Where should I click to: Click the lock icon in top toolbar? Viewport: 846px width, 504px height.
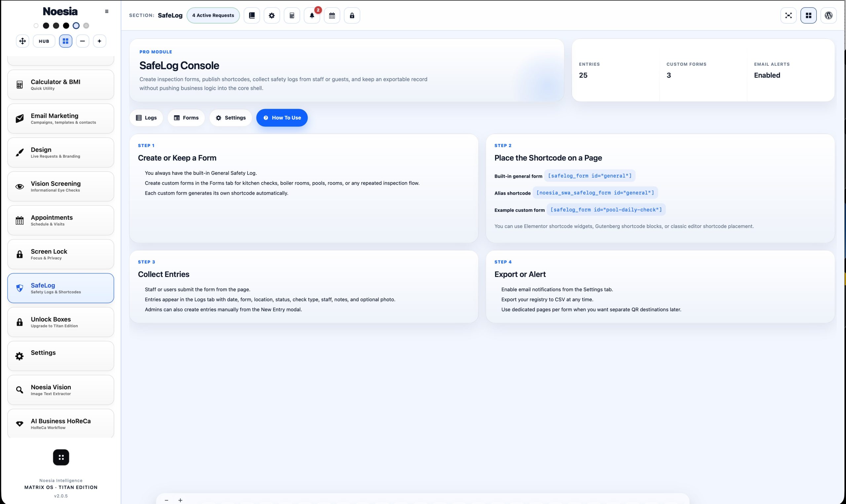[352, 15]
